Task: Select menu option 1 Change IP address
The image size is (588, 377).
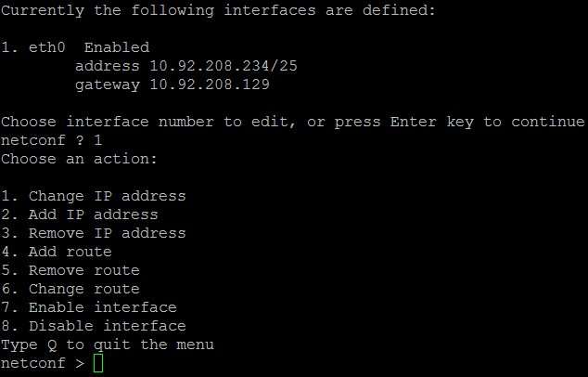Action: tap(93, 196)
